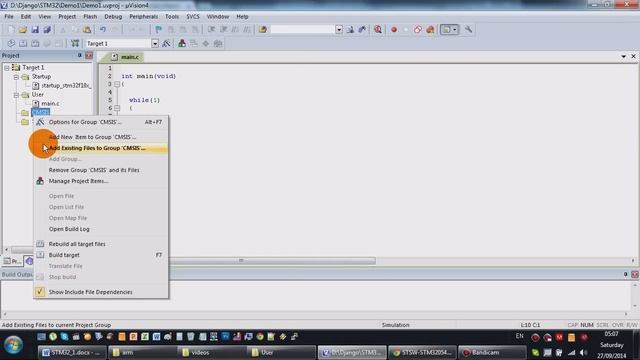640x360 pixels.
Task: Open the Project menu
Action: (67, 17)
